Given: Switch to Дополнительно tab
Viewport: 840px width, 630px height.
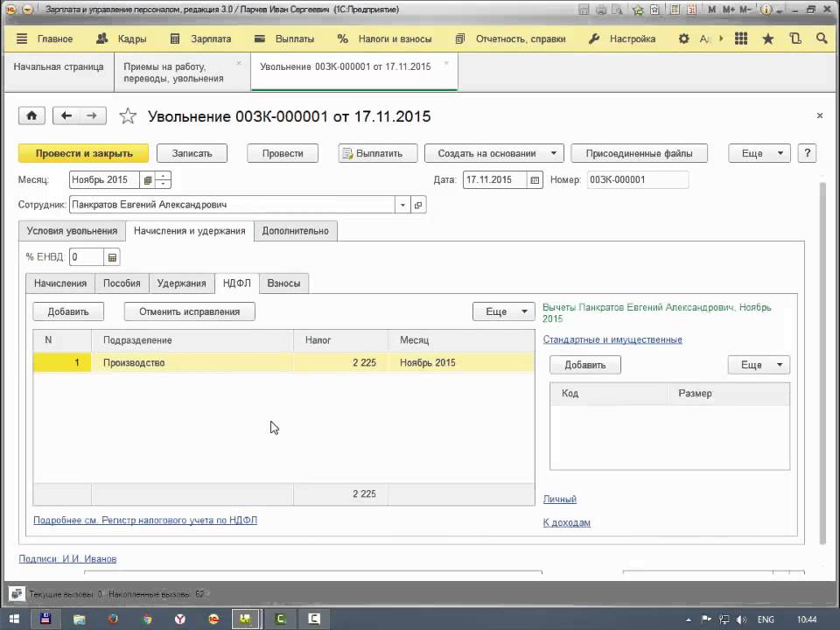Looking at the screenshot, I should click(x=295, y=231).
